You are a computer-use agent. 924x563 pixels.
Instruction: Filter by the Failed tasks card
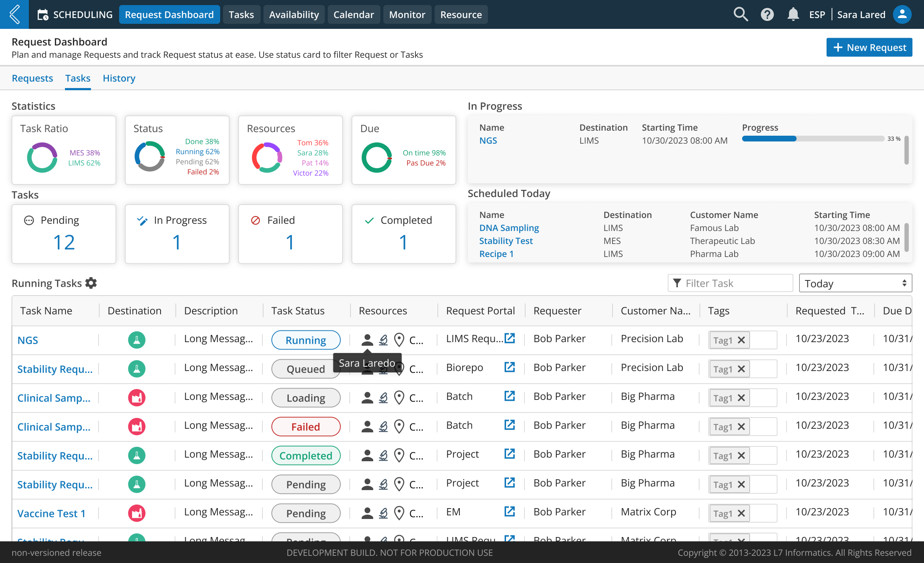[290, 234]
